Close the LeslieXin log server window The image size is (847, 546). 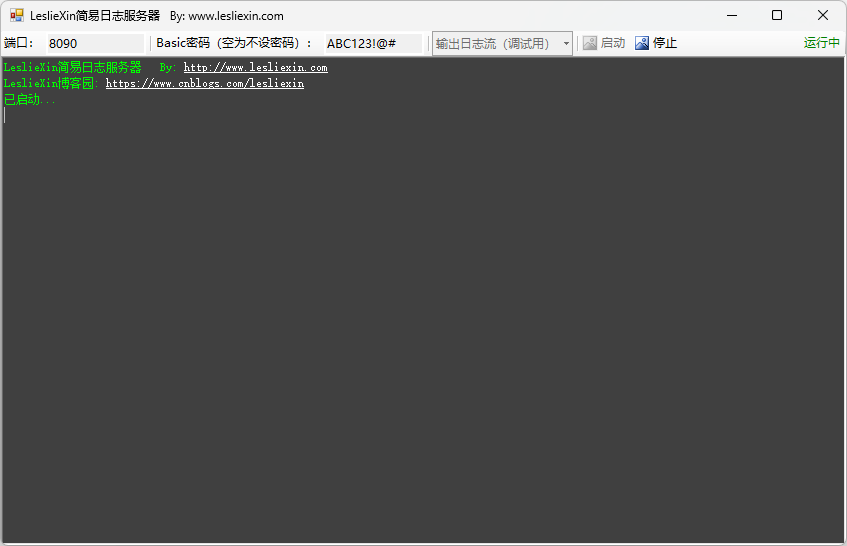[x=823, y=15]
